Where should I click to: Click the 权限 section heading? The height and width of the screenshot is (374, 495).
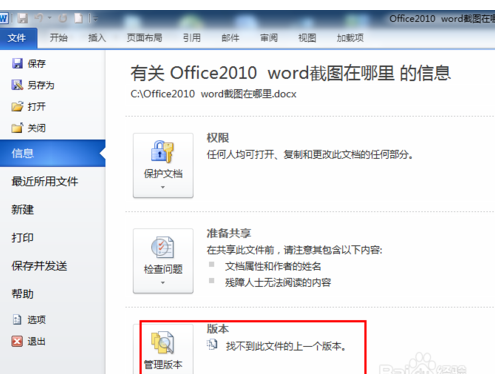pyautogui.click(x=218, y=138)
